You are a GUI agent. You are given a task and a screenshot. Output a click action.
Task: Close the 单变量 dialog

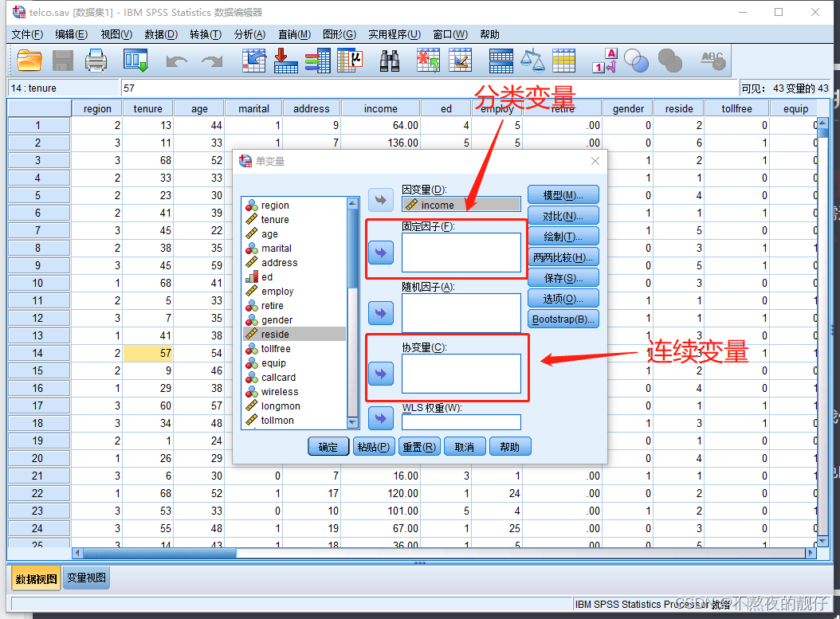coord(595,161)
